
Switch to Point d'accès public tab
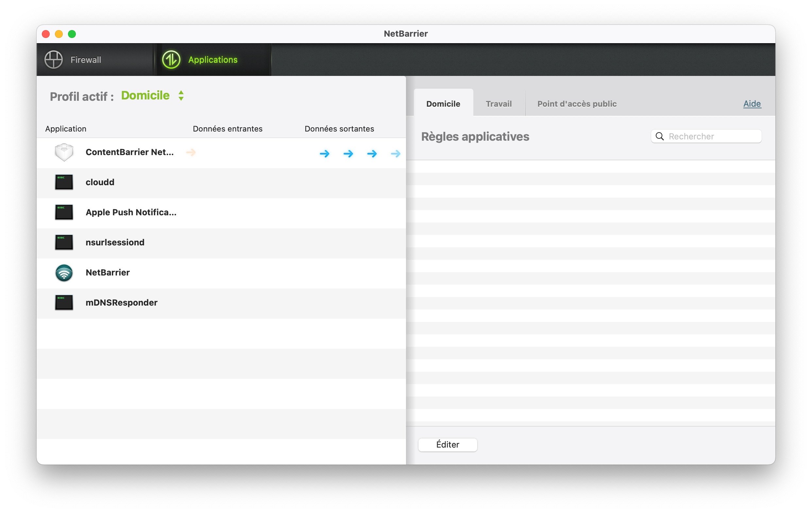[577, 104]
